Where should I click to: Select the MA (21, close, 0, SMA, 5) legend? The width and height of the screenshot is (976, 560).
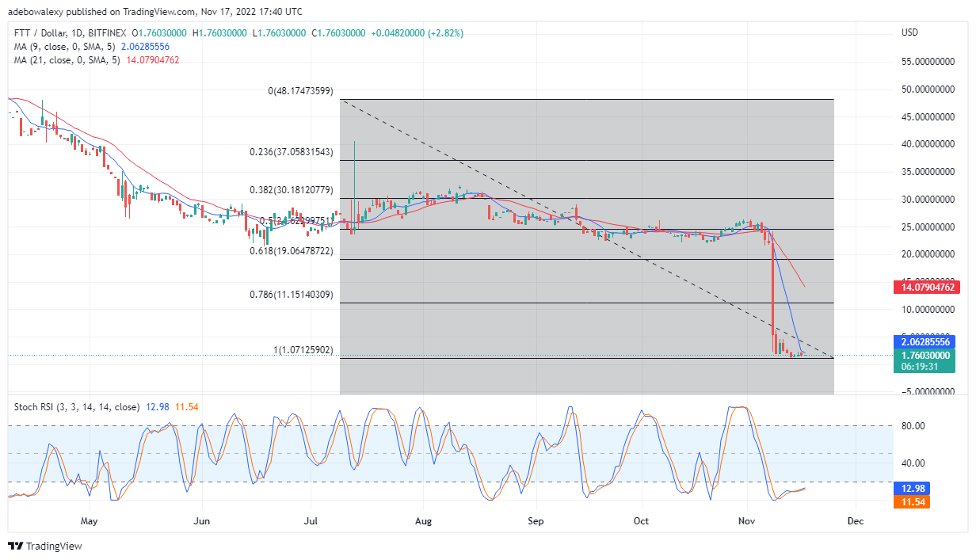point(66,61)
